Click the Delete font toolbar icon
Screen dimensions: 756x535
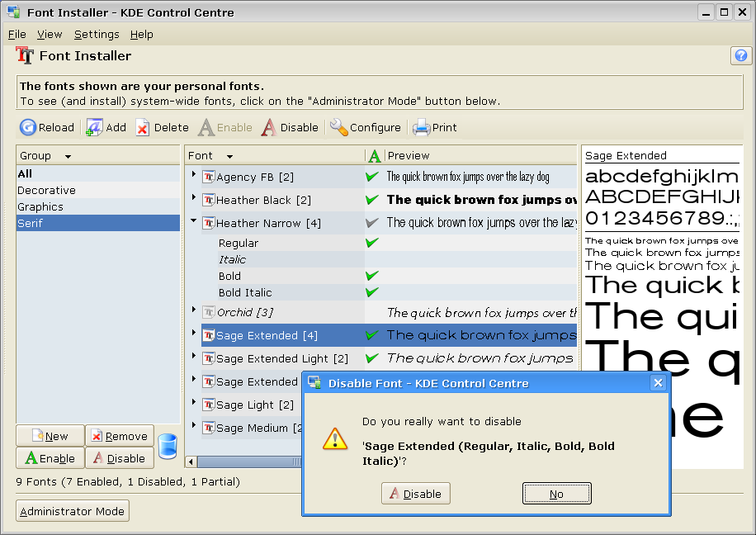click(x=142, y=128)
